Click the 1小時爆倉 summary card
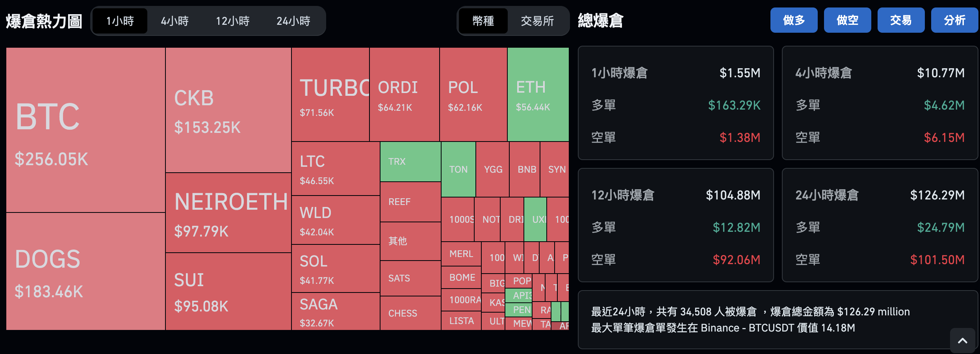 pos(676,103)
